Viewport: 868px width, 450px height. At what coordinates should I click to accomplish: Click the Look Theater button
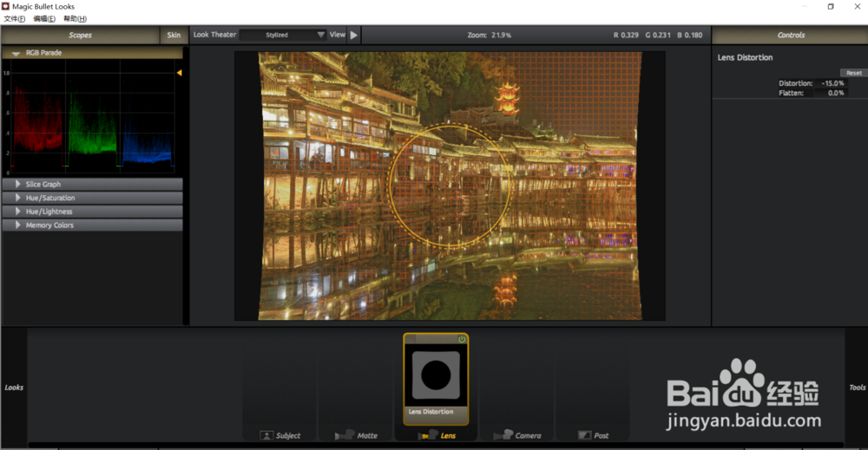(214, 35)
